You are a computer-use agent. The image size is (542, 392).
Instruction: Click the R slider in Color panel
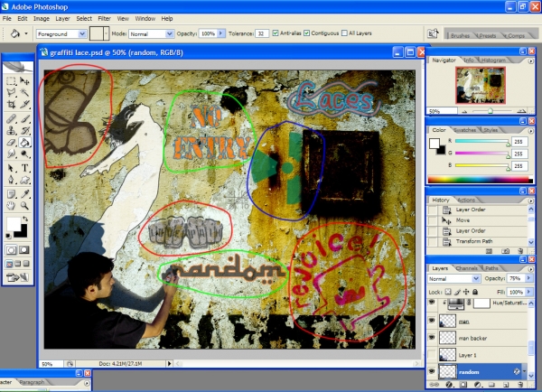(x=482, y=142)
